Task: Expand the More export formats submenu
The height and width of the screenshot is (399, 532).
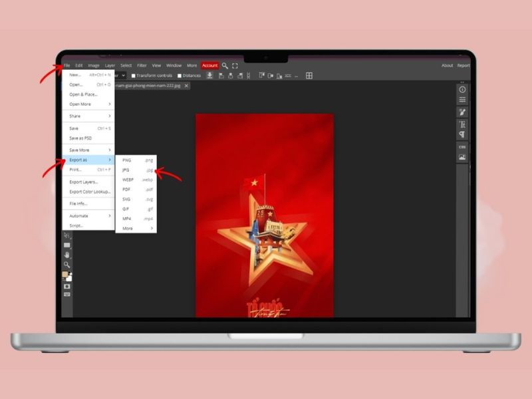Action: click(x=136, y=229)
